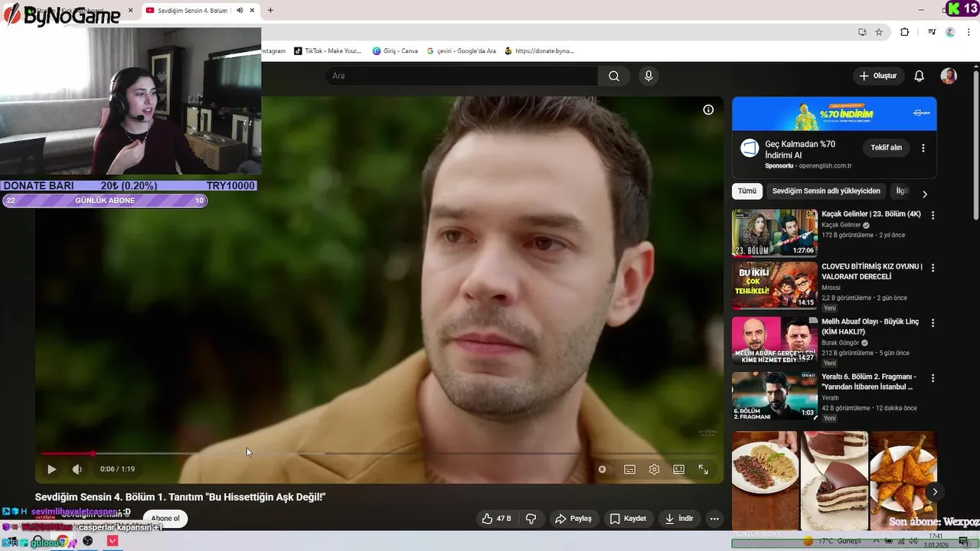
Task: Mute the tab via speaker icon
Action: tap(240, 11)
